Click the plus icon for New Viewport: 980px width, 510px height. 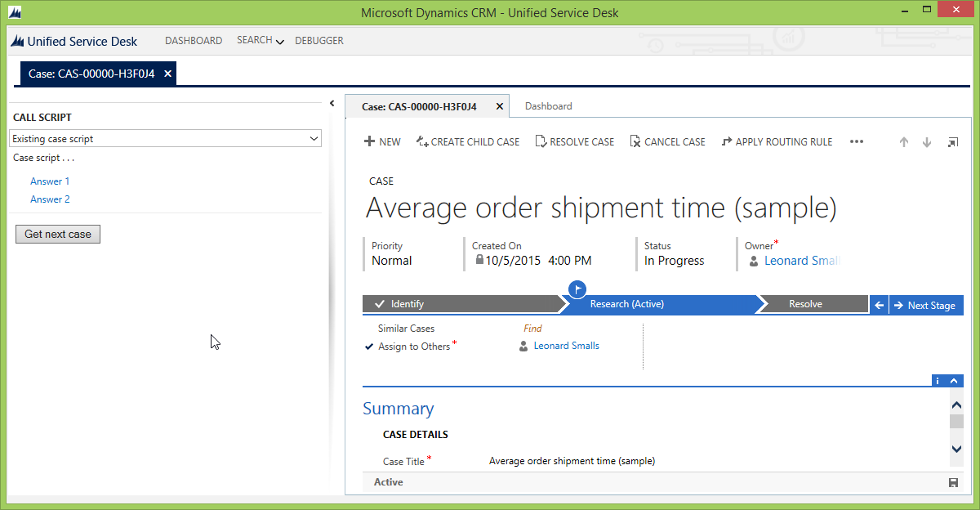(x=369, y=141)
